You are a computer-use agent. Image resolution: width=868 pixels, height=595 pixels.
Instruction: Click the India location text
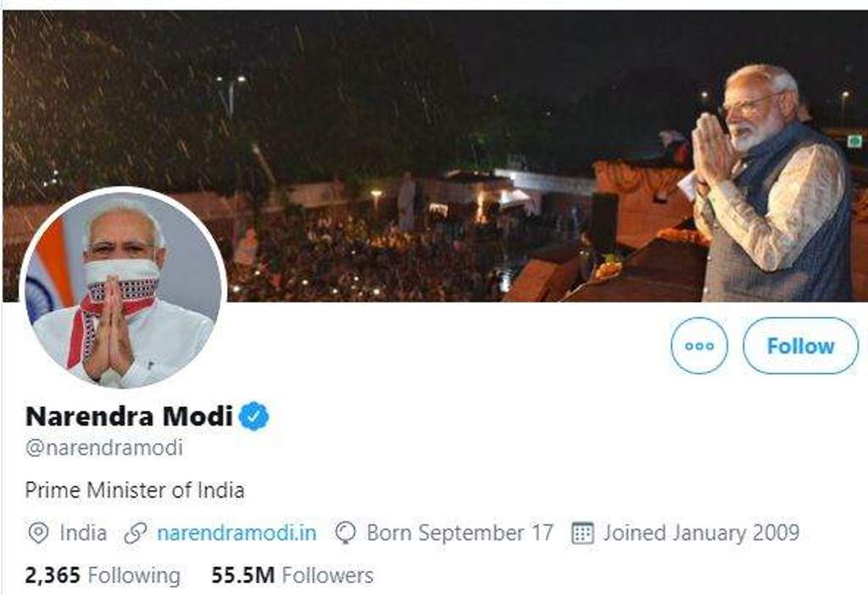83,533
